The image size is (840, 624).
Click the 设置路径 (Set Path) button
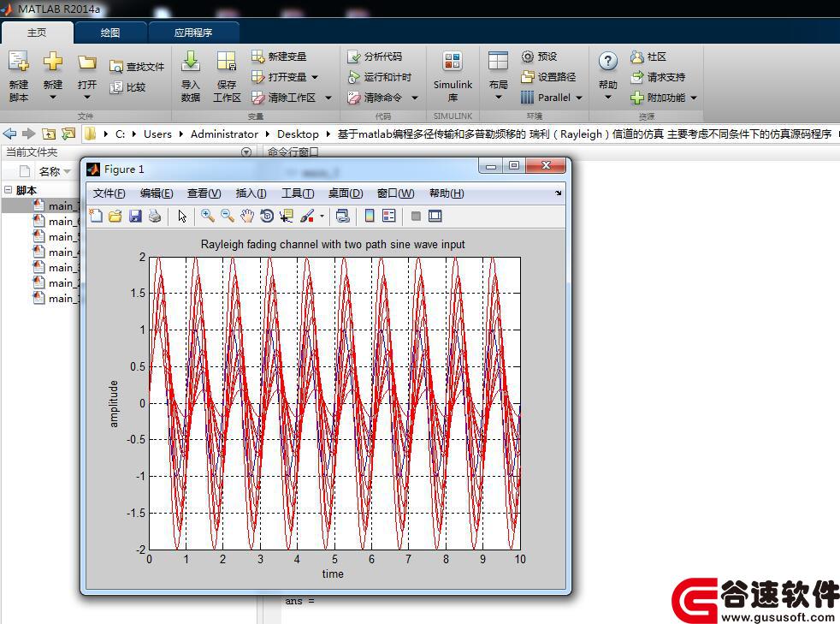pyautogui.click(x=548, y=77)
